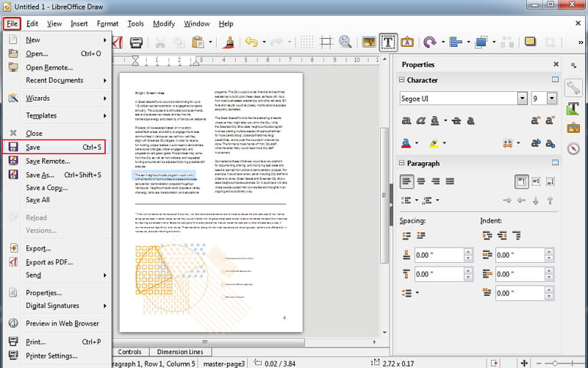Click the Helplines While Moving icon

coord(326,42)
